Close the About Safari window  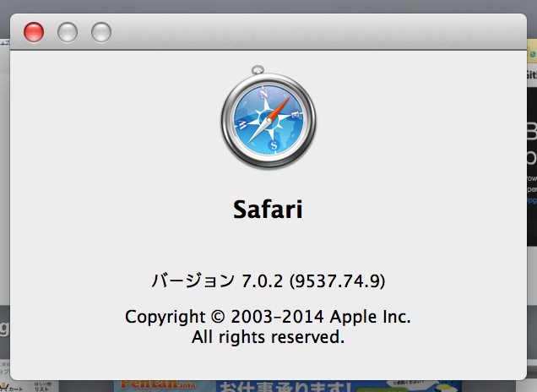pos(34,32)
